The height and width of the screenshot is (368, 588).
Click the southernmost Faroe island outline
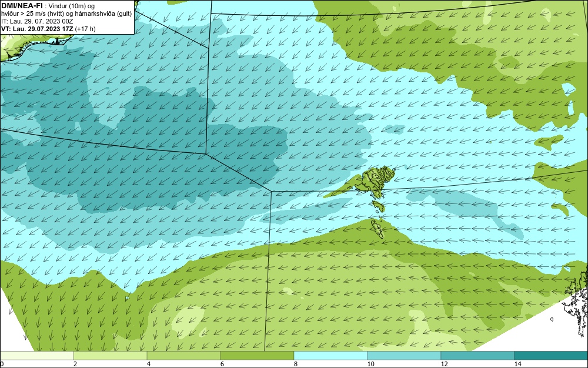pos(377,229)
